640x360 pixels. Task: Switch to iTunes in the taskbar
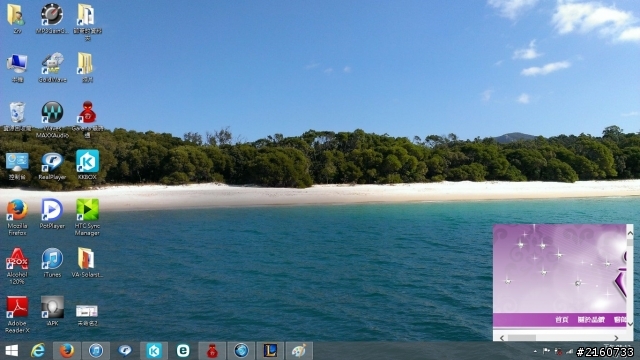click(96, 351)
